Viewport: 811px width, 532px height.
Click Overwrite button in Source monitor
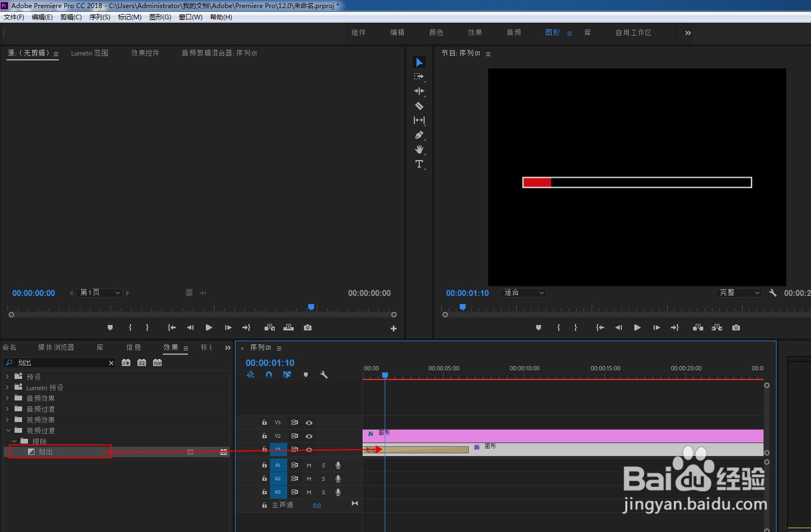289,328
